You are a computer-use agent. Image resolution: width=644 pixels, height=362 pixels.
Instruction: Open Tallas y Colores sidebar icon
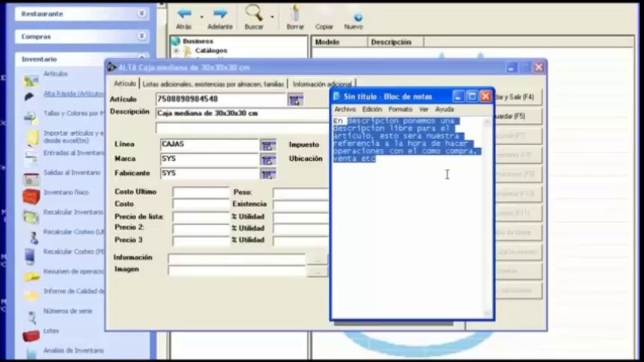[31, 118]
